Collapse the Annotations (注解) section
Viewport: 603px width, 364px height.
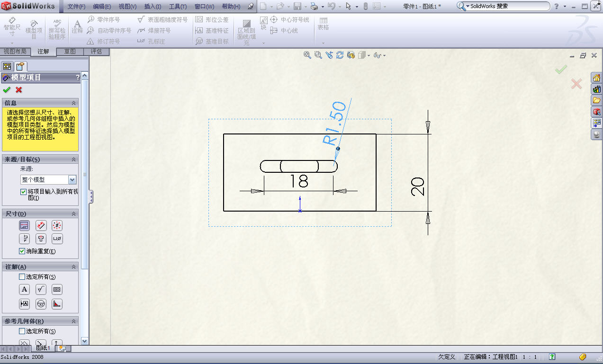point(73,267)
